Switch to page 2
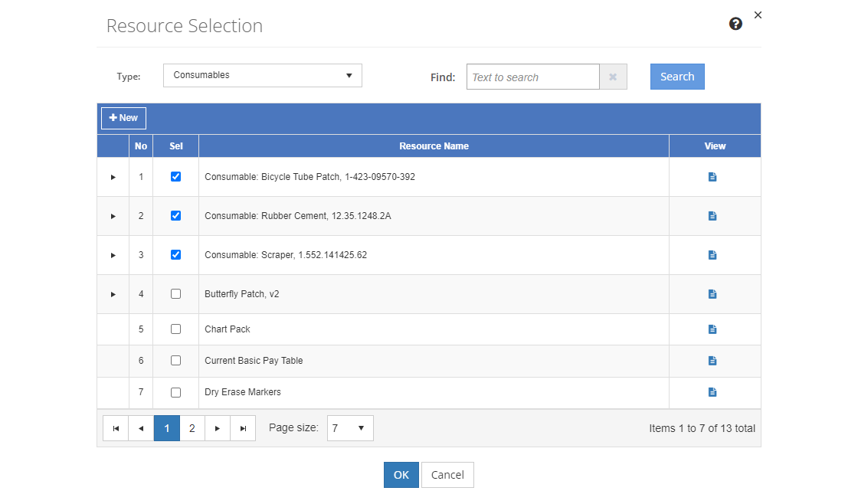This screenshot has height=504, width=858. click(x=192, y=428)
